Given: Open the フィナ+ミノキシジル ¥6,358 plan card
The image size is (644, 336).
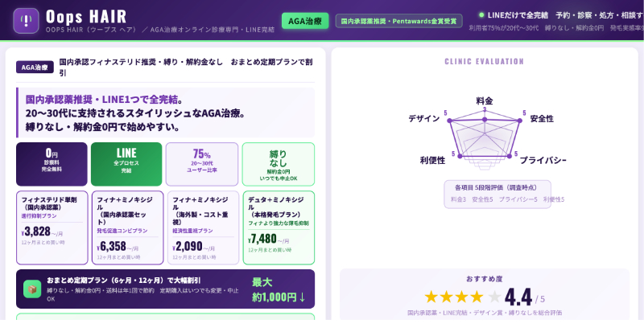Looking at the screenshot, I should click(128, 227).
